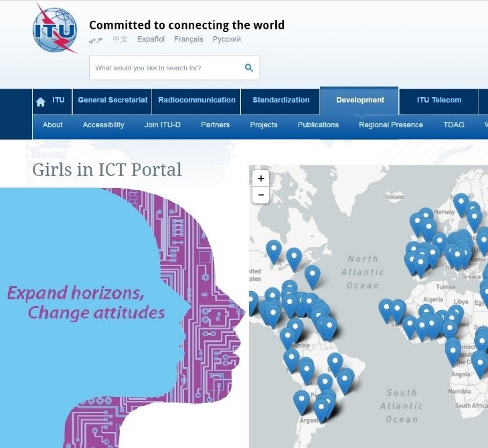Viewport: 488px width, 448px height.
Task: Switch language to Français
Action: coord(189,40)
